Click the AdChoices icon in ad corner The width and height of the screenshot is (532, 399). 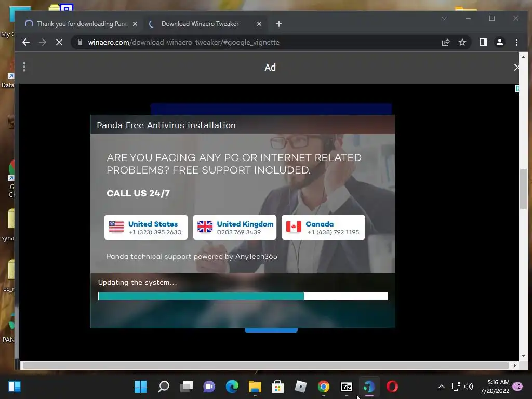click(517, 89)
